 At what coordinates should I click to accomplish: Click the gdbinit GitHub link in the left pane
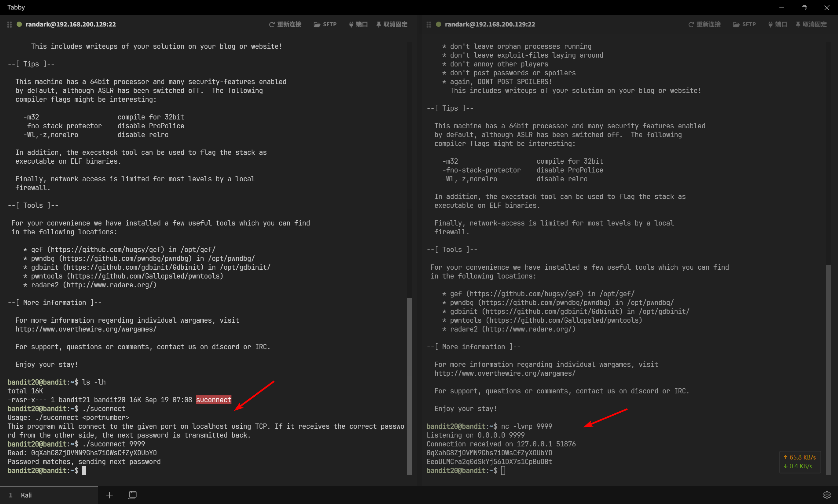(x=133, y=267)
